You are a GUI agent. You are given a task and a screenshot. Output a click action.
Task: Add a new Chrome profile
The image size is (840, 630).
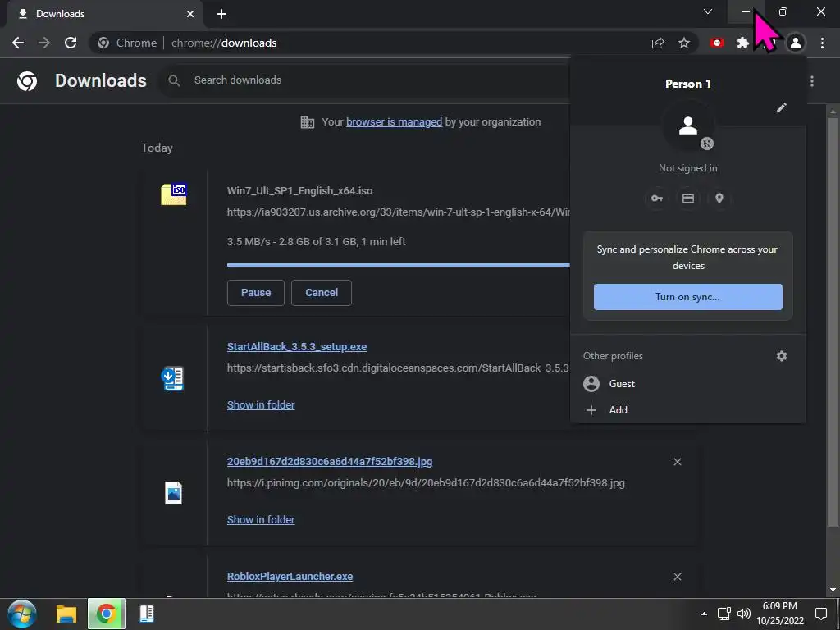[688, 410]
